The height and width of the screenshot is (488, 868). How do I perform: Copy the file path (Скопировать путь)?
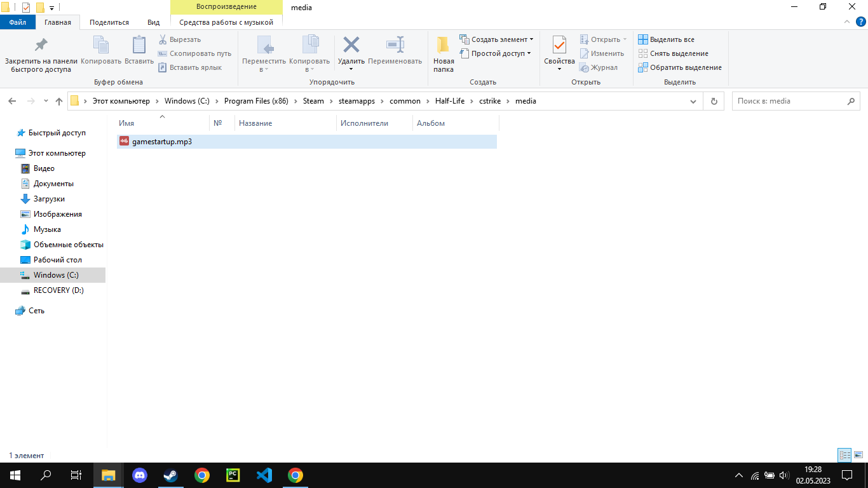(194, 53)
